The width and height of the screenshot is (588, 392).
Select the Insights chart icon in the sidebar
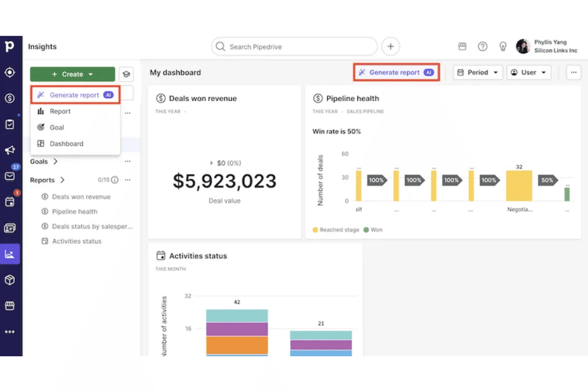(10, 254)
